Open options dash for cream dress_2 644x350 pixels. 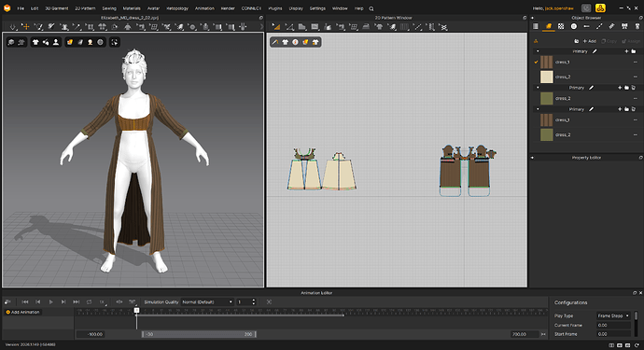click(636, 77)
